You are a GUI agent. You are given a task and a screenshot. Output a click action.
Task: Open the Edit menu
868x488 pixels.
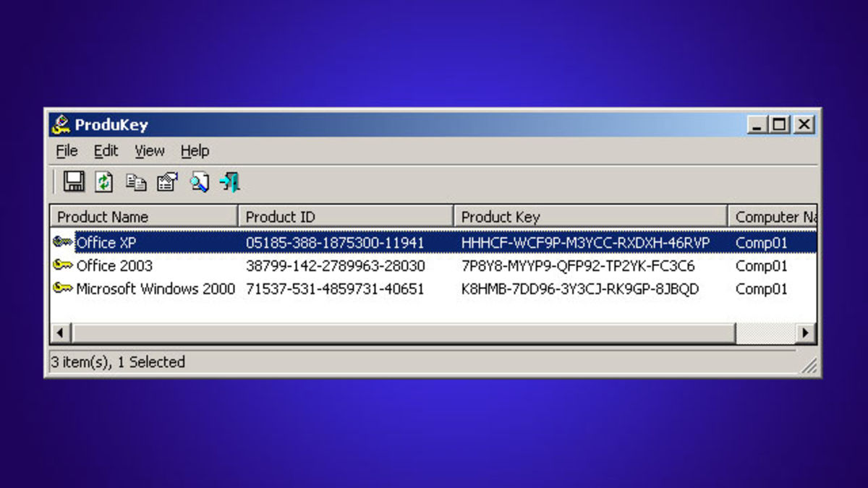point(106,151)
